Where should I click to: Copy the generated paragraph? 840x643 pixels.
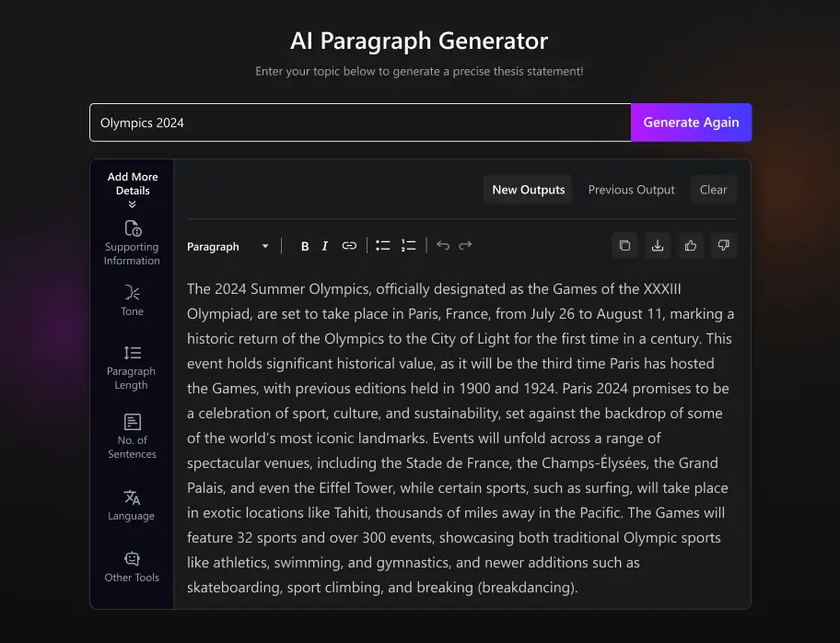(x=624, y=245)
